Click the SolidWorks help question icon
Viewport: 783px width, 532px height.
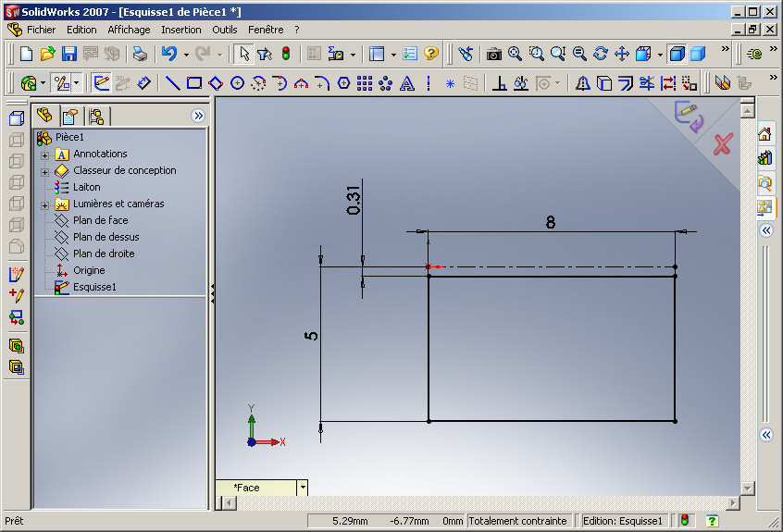(431, 54)
